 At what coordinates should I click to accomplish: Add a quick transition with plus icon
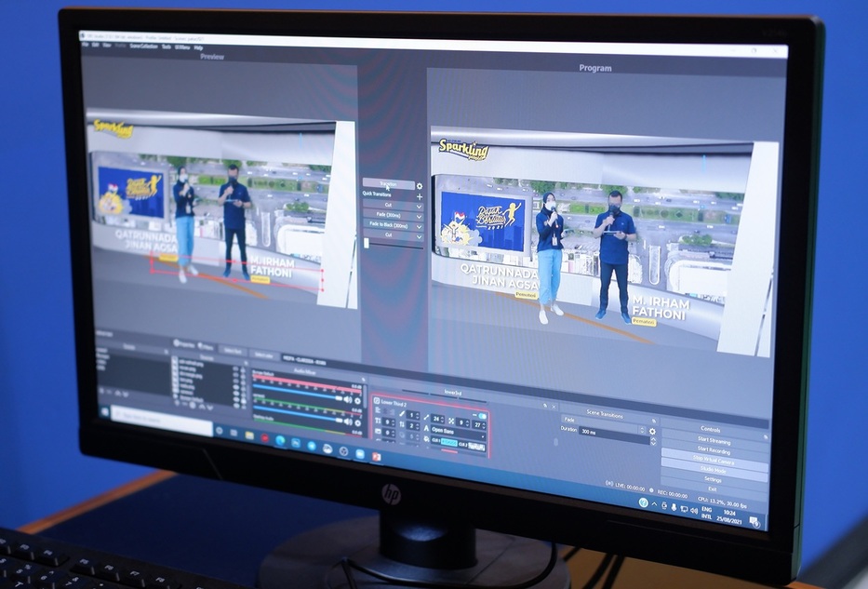(x=420, y=197)
